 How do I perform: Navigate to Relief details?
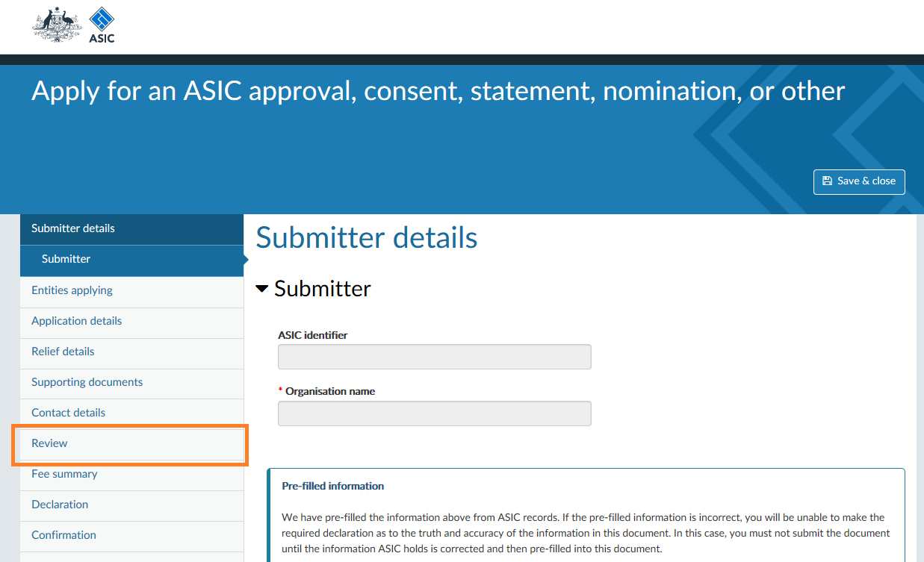point(131,352)
